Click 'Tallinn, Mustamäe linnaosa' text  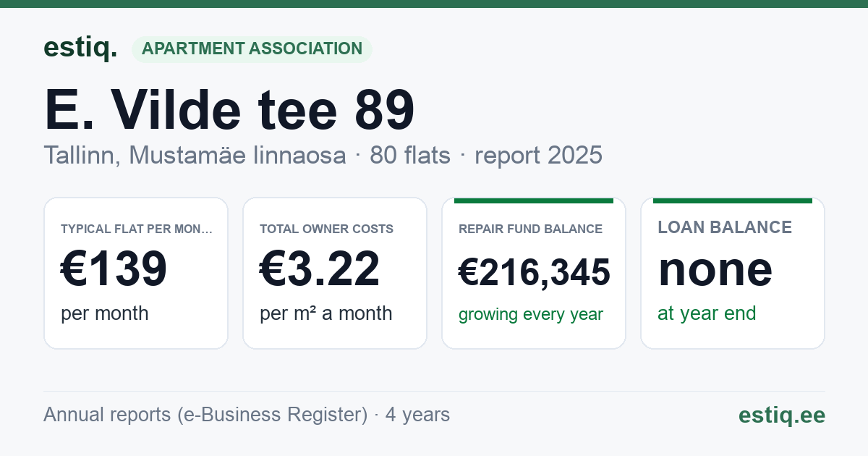[x=195, y=156]
